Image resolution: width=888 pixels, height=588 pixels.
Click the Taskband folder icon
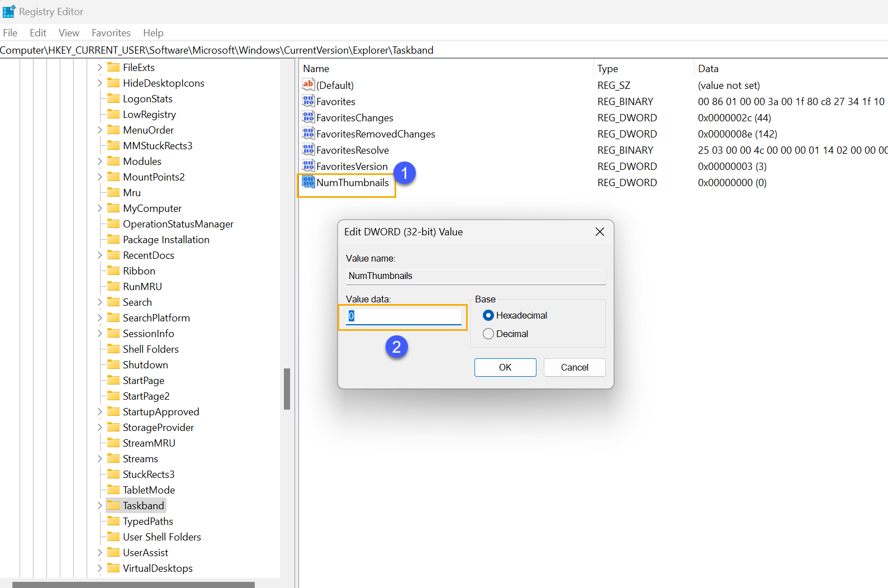pos(113,505)
